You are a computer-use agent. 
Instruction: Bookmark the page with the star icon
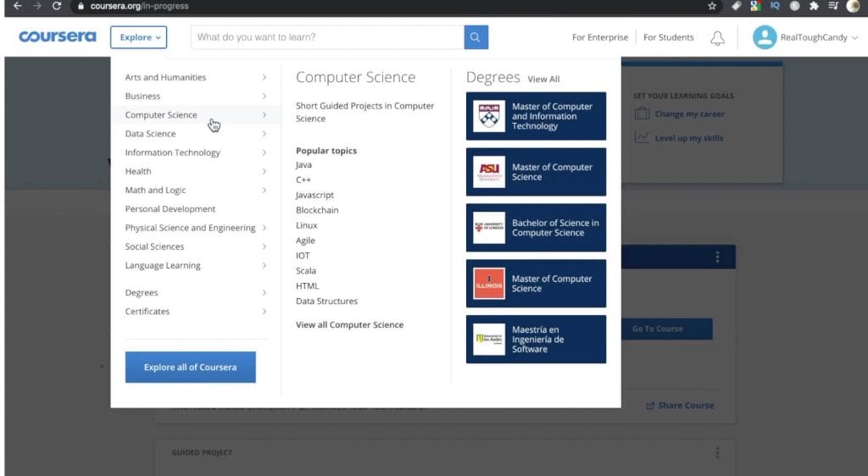[712, 6]
